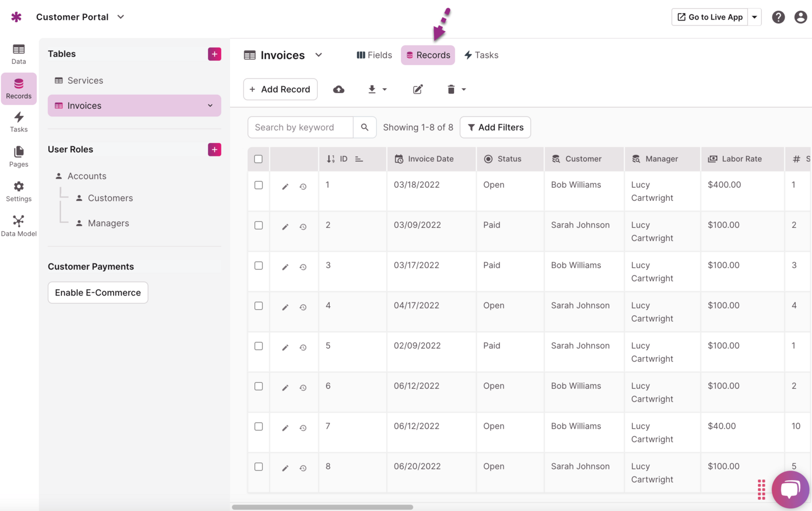The width and height of the screenshot is (812, 511).
Task: Expand the Invoices table title dropdown
Action: pos(319,55)
